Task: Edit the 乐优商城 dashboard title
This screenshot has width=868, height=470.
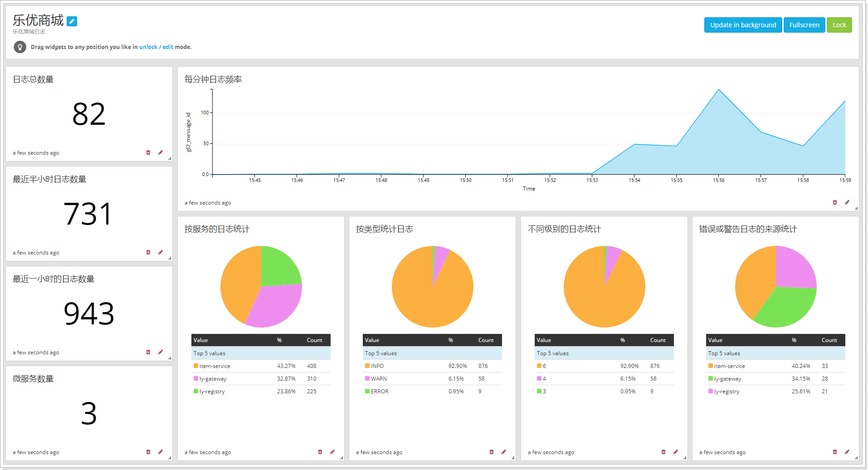Action: (x=72, y=21)
